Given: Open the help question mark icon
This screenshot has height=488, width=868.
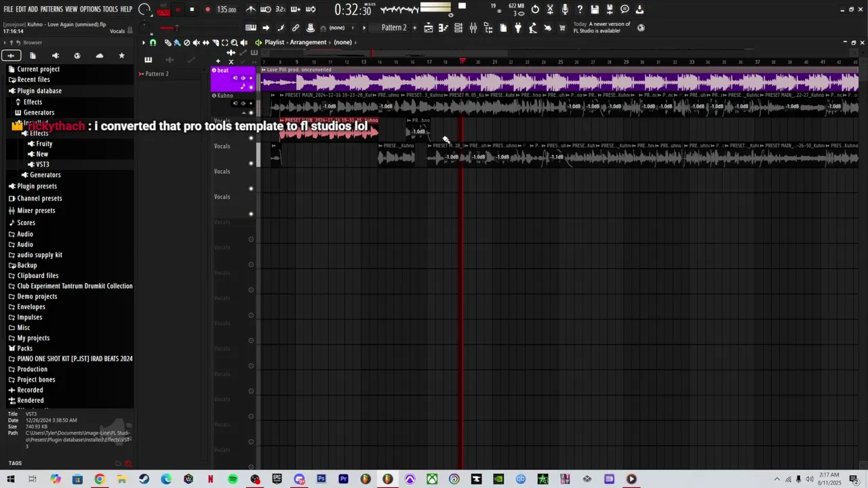Looking at the screenshot, I should (579, 9).
